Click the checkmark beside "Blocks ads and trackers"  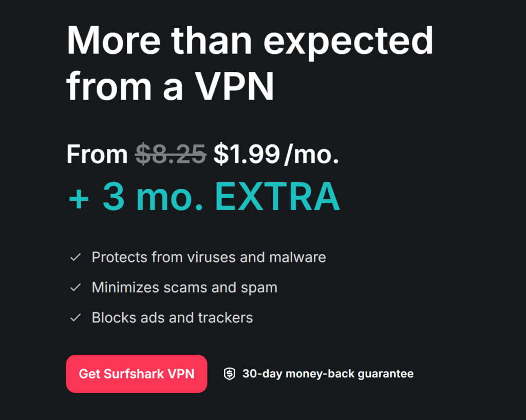[76, 318]
